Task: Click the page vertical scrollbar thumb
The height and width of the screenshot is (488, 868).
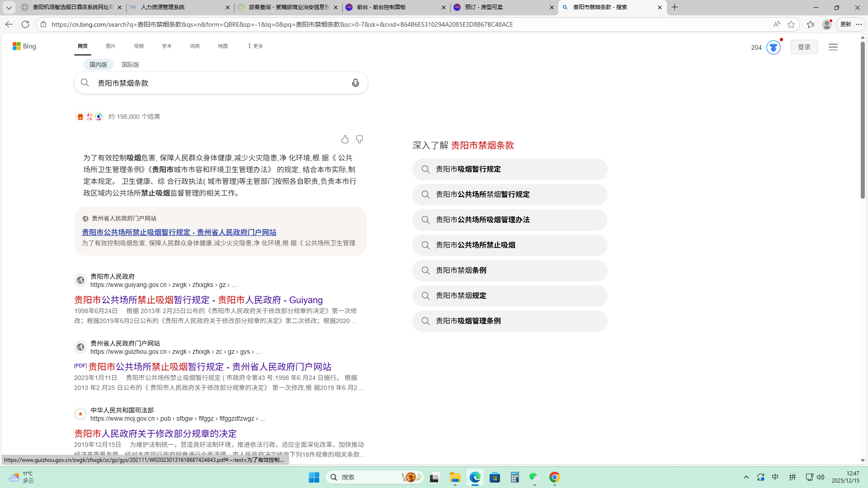Action: tap(863, 120)
